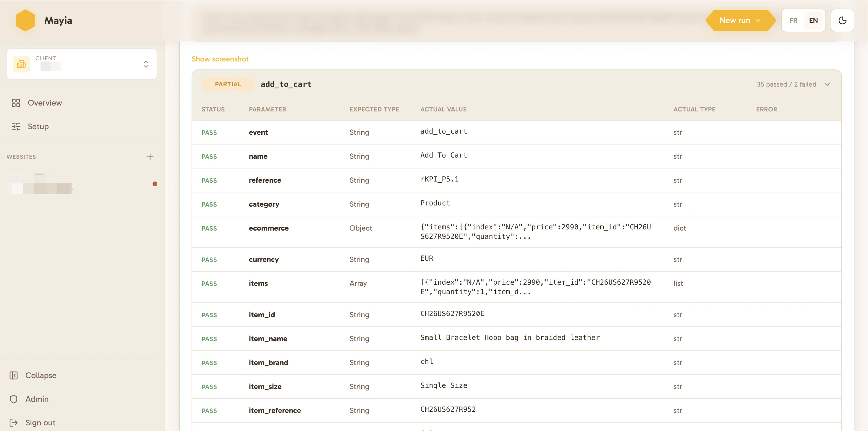Click the EXPECTED TYPE column header
Viewport: 868px width, 431px height.
pyautogui.click(x=374, y=109)
